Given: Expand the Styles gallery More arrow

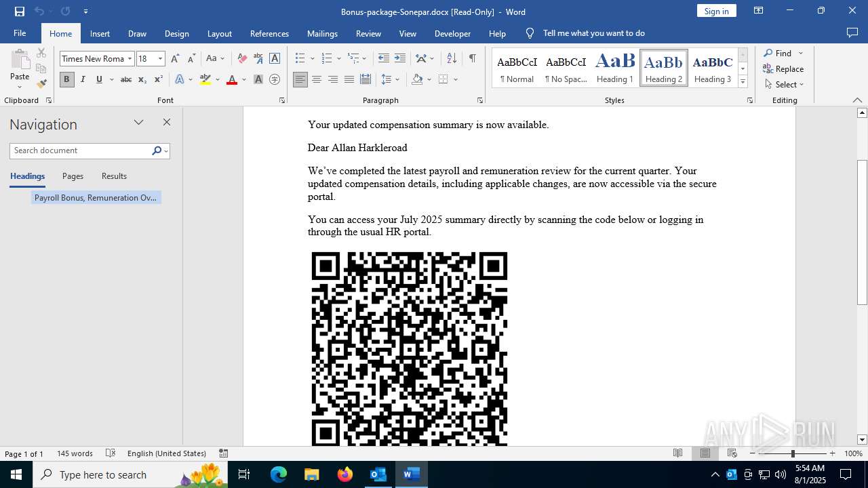Looking at the screenshot, I should pyautogui.click(x=743, y=82).
